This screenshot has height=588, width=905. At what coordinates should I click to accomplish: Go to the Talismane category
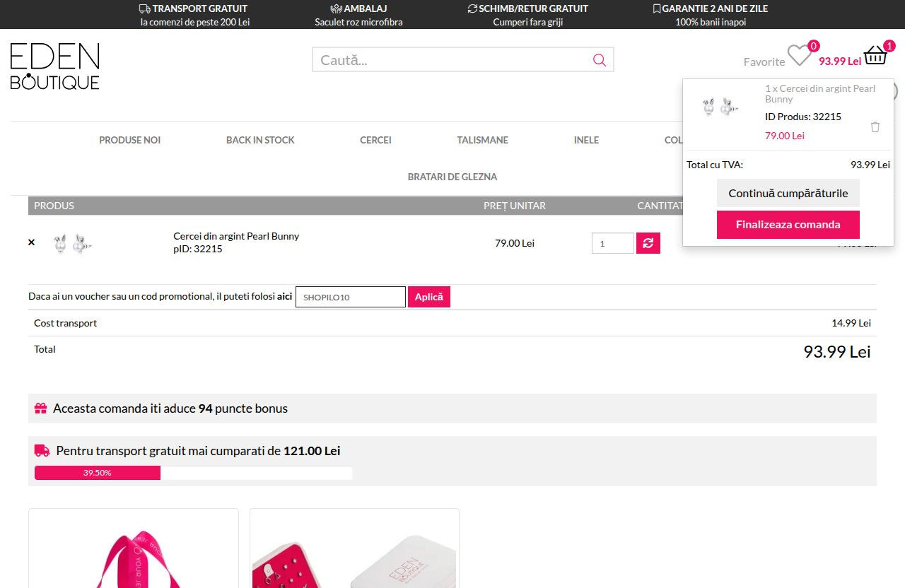pyautogui.click(x=483, y=140)
